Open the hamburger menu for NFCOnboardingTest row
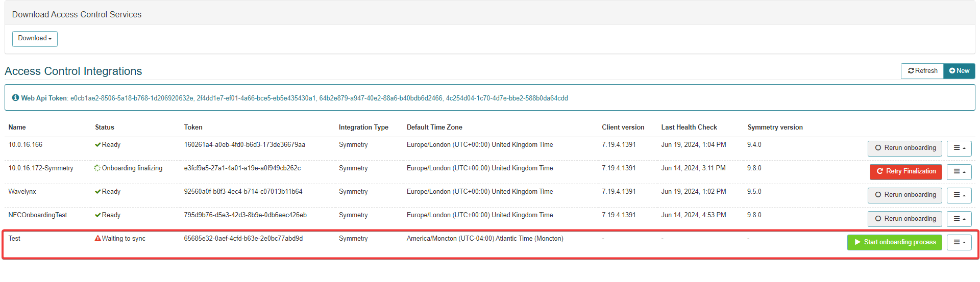The height and width of the screenshot is (282, 980). coord(959,219)
